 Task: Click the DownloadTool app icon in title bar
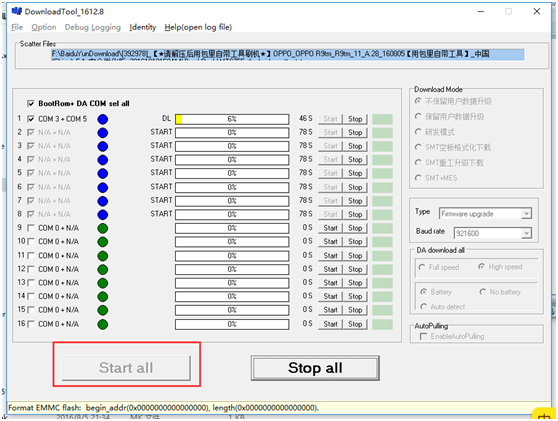[x=16, y=11]
